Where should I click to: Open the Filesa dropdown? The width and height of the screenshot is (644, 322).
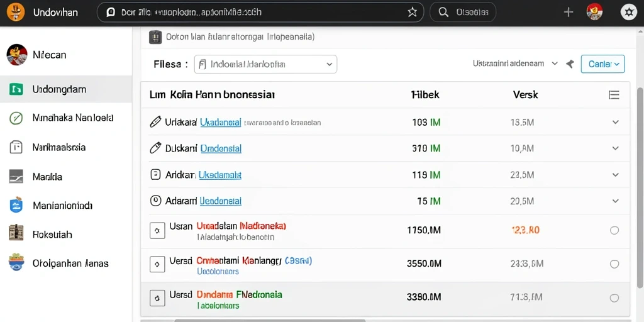point(265,65)
